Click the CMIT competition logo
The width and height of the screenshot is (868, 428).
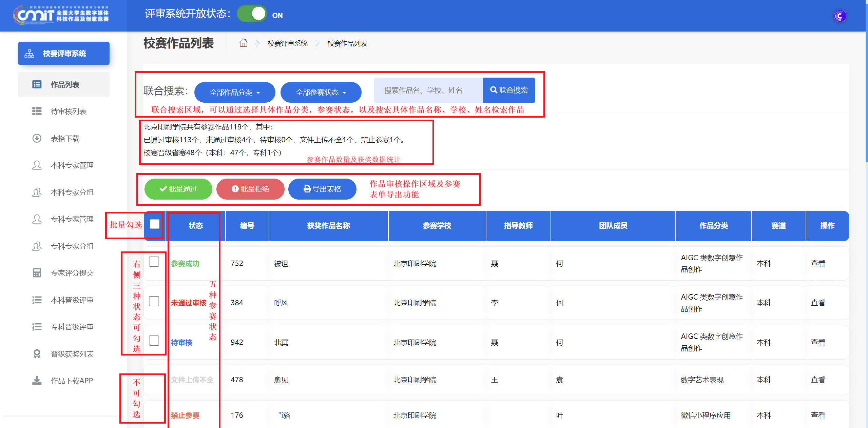61,15
